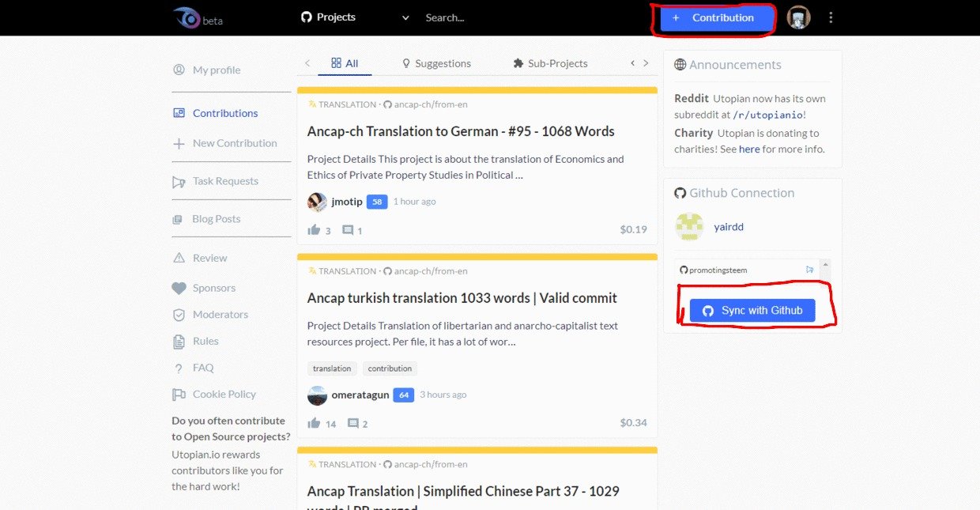980x510 pixels.
Task: Click the Moderators shield icon
Action: (x=179, y=315)
